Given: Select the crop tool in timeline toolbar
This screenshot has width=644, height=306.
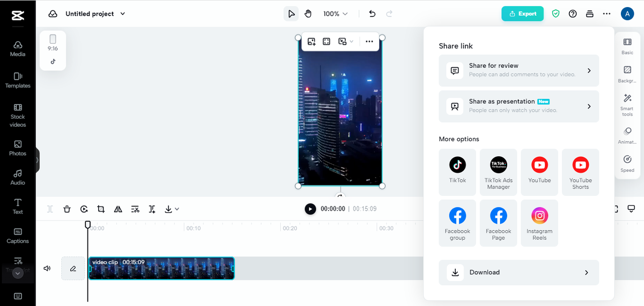Looking at the screenshot, I should click(101, 209).
